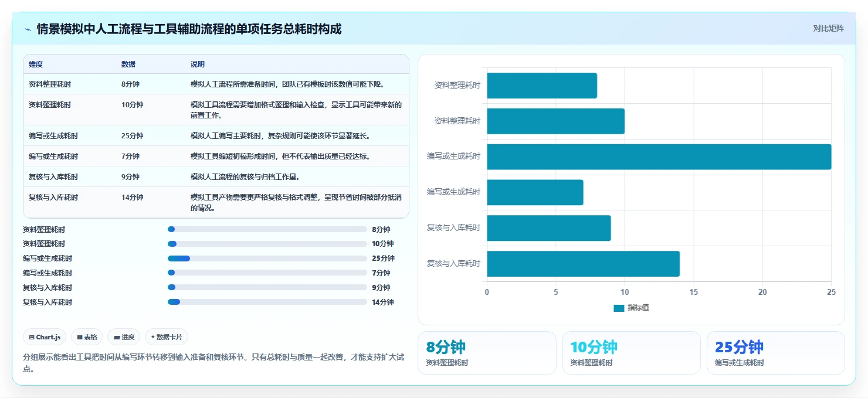Click the 说明 column header
Viewport: 868px width, 398px height.
click(x=198, y=64)
